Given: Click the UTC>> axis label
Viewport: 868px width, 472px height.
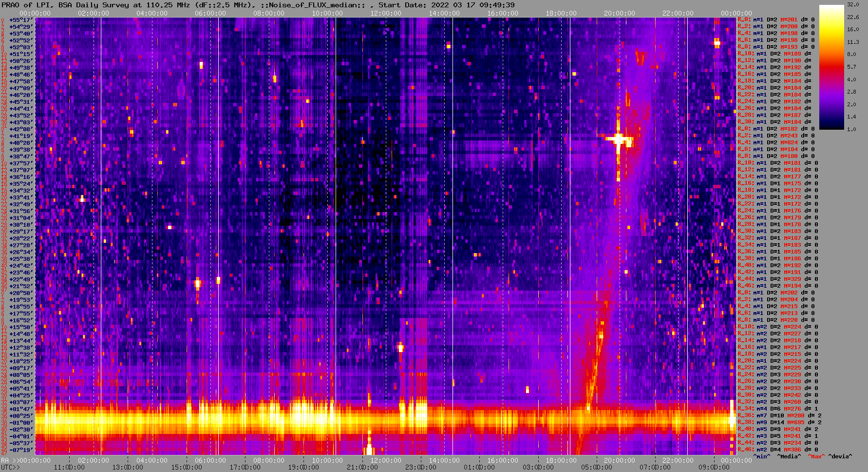Looking at the screenshot, I should [x=11, y=467].
